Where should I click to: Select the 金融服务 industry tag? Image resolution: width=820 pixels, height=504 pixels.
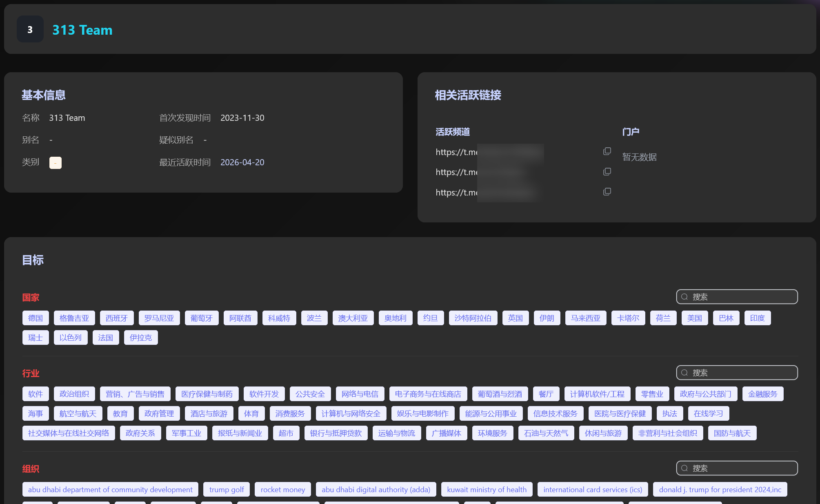tap(762, 394)
